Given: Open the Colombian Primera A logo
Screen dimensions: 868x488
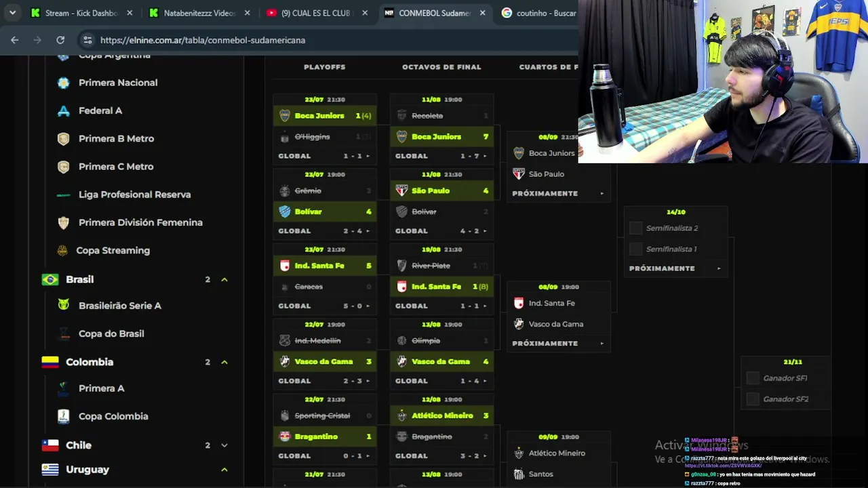Looking at the screenshot, I should (63, 388).
